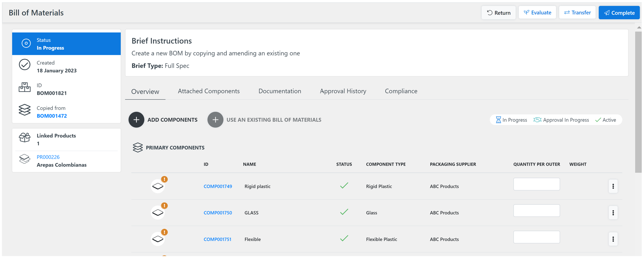Click the Created checkmark circle icon

pyautogui.click(x=24, y=65)
